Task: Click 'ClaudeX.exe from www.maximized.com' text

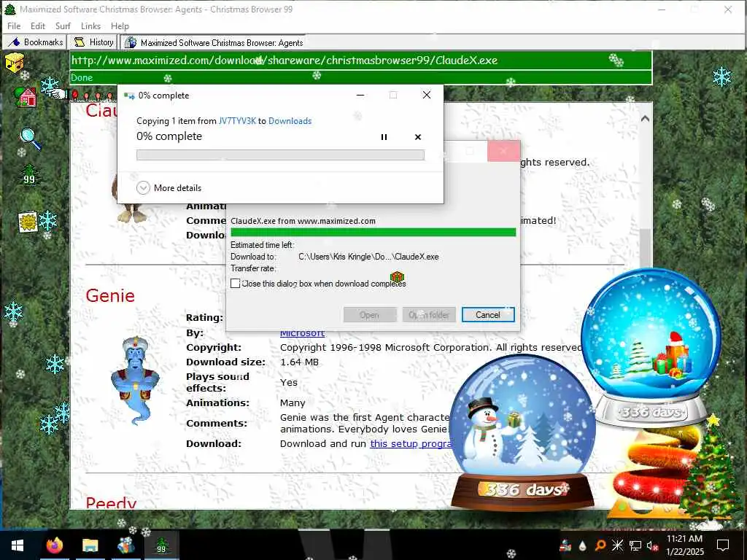Action: (x=303, y=221)
